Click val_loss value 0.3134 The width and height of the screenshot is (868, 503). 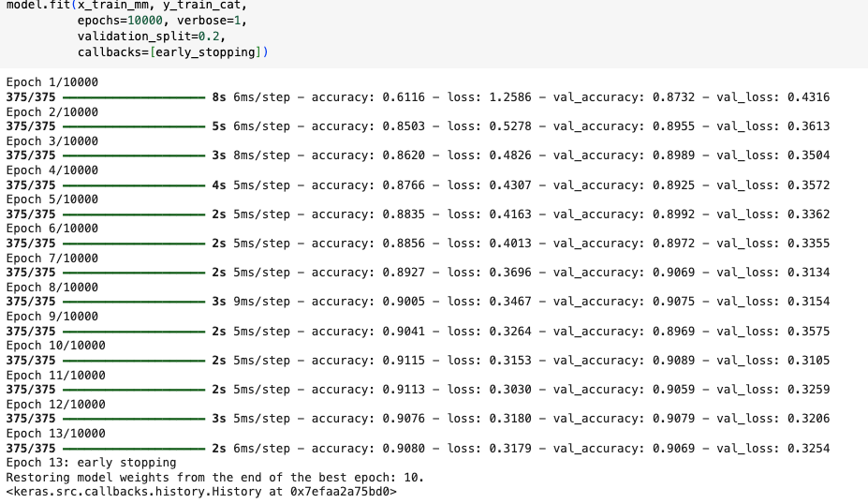pos(808,273)
